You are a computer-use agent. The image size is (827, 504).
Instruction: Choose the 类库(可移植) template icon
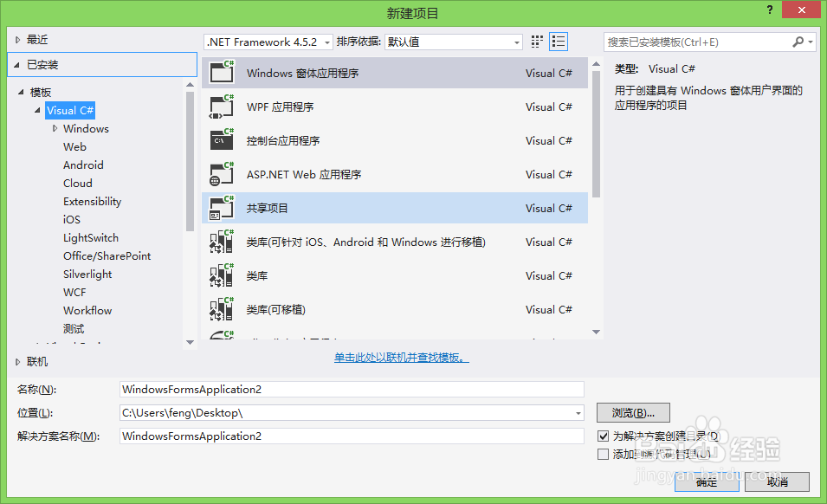point(222,309)
